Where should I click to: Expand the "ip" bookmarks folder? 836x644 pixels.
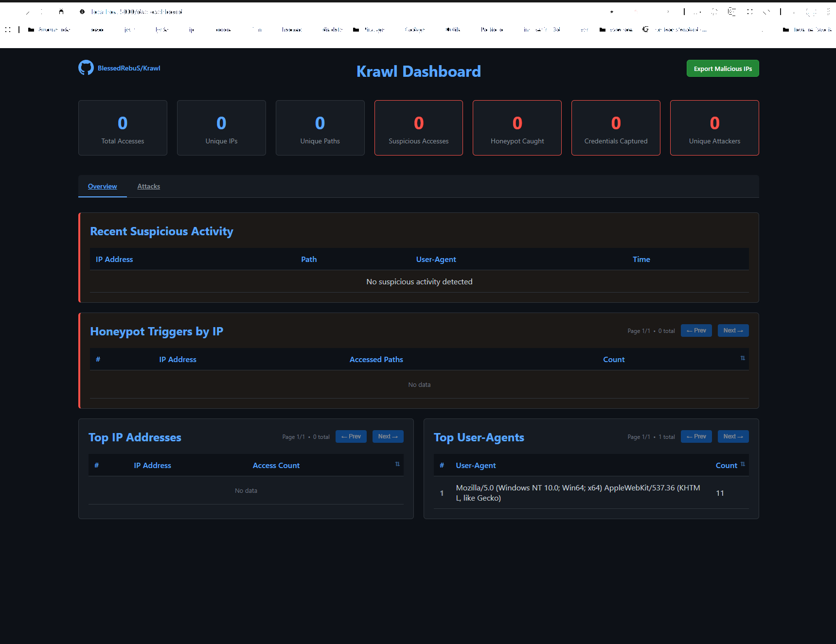[x=187, y=30]
